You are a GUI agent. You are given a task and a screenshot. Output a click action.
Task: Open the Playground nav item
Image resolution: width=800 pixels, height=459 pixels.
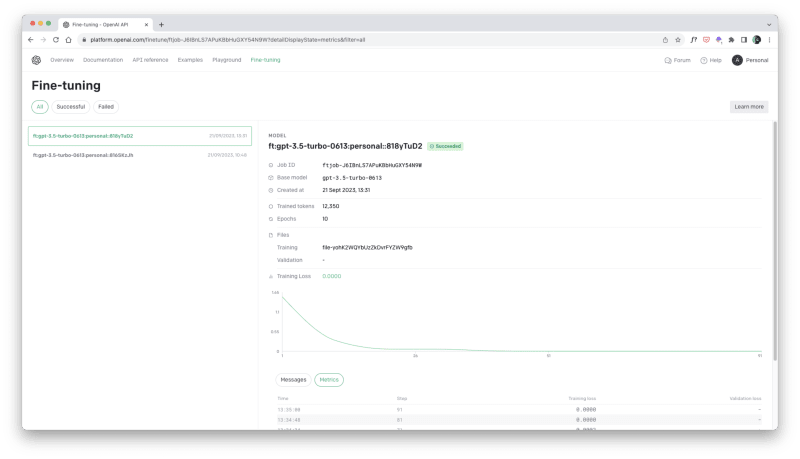tap(227, 60)
